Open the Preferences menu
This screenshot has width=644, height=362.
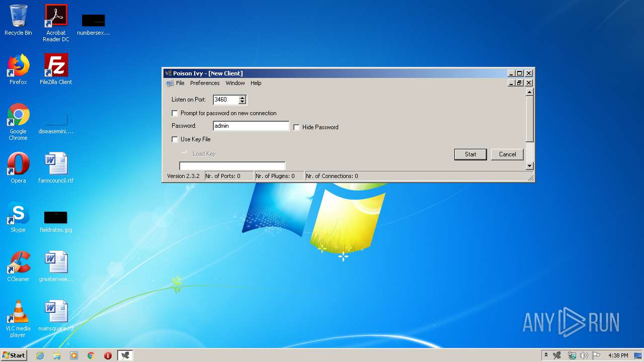205,83
